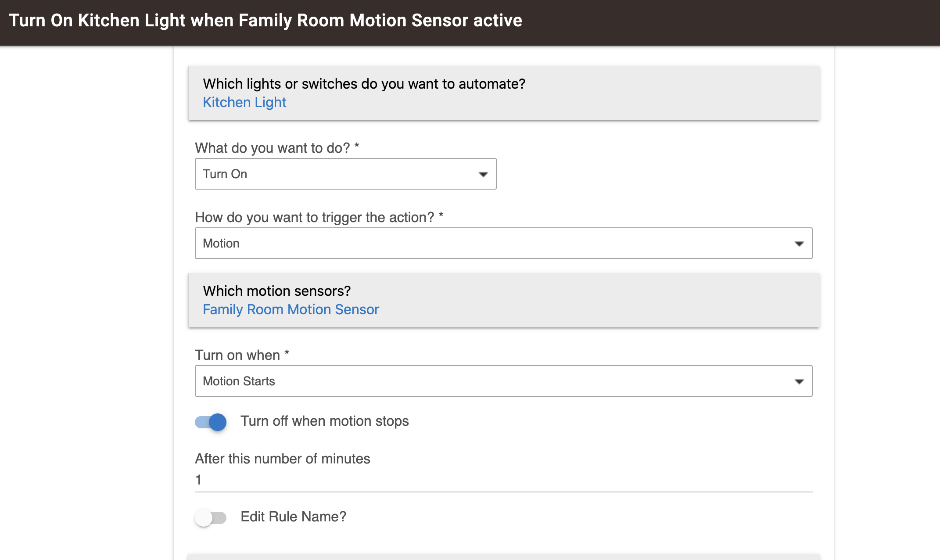Click the 'Which lights or switches' panel heading

(364, 84)
